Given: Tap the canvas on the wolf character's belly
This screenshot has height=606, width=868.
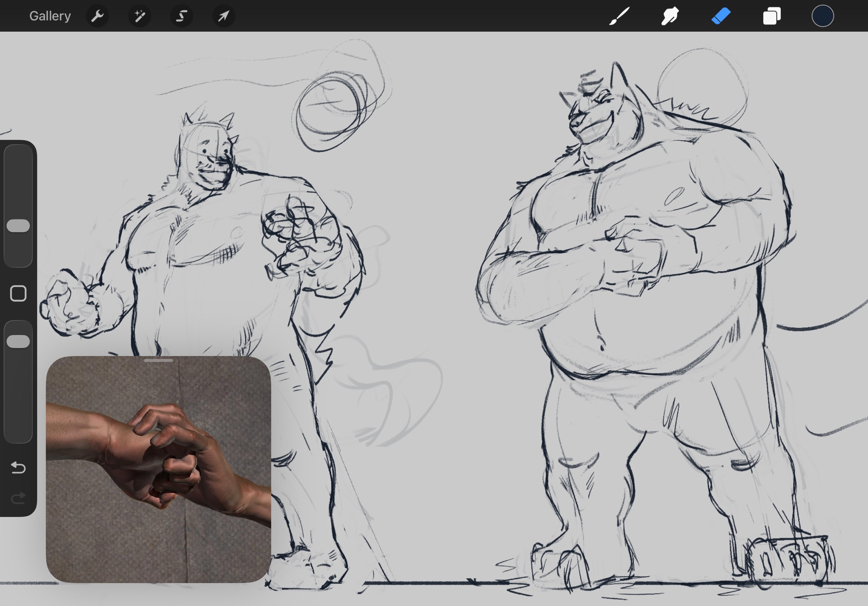Looking at the screenshot, I should (642, 334).
